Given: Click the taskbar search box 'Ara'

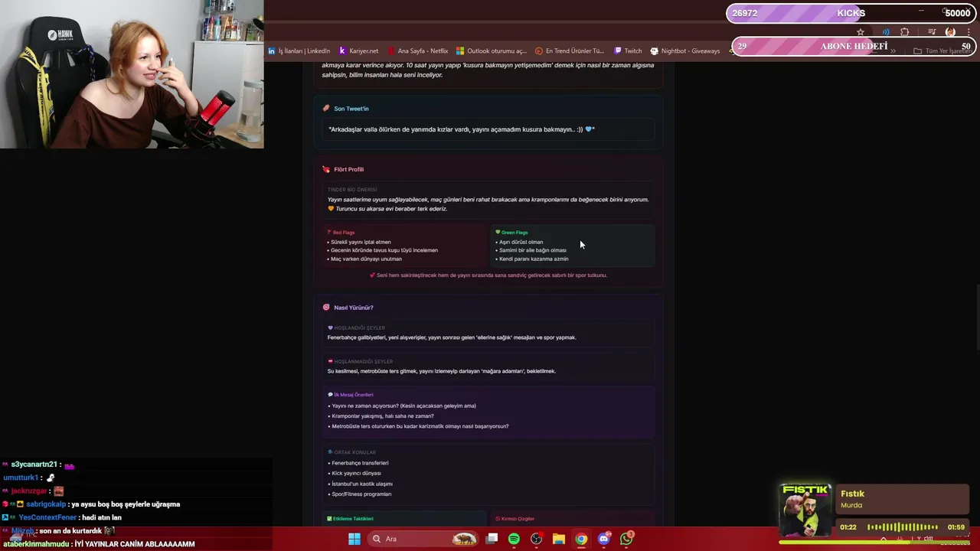Looking at the screenshot, I should click(423, 539).
